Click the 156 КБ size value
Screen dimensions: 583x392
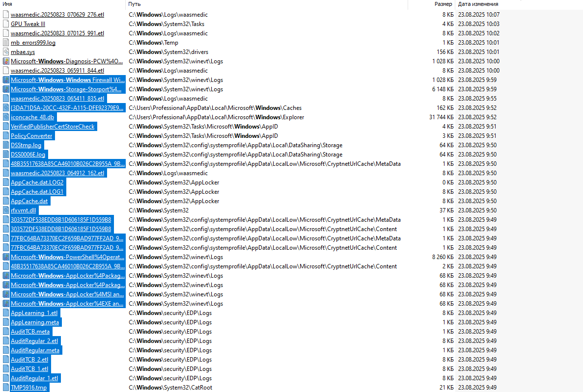tap(445, 52)
